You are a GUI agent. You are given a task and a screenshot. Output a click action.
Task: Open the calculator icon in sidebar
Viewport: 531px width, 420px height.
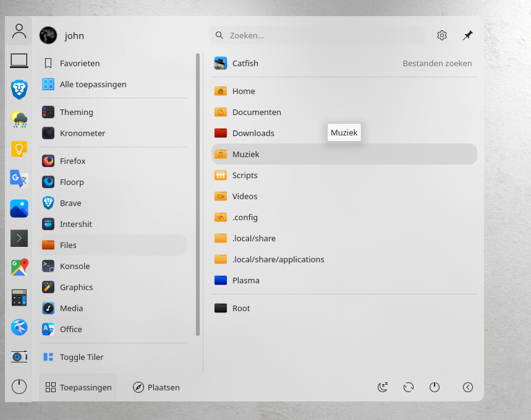(x=19, y=298)
